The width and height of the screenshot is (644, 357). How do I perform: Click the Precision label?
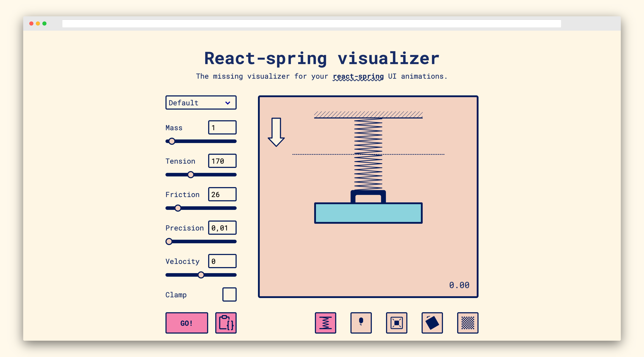tap(185, 228)
